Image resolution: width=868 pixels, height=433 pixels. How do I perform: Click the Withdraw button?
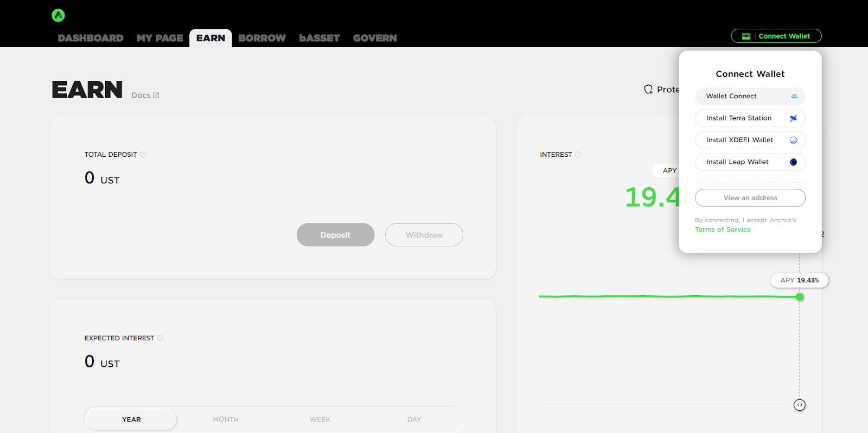[x=424, y=235]
